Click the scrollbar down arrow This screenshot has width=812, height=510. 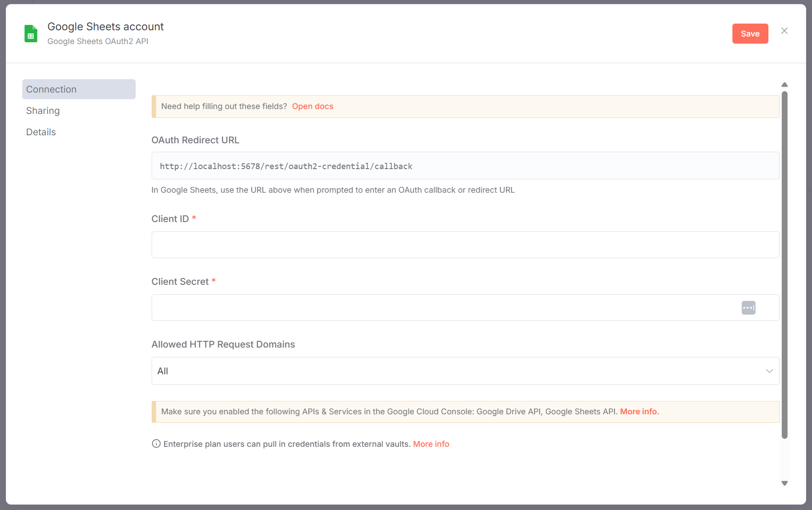(784, 483)
